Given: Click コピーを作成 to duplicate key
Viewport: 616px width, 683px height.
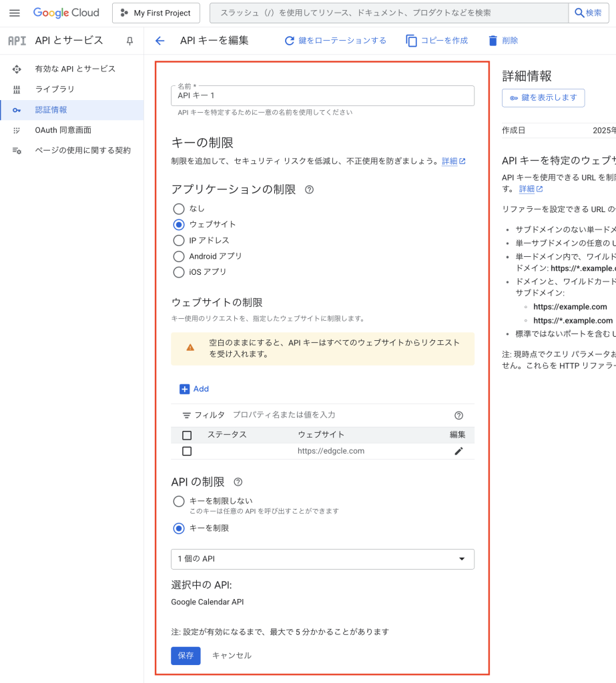Looking at the screenshot, I should point(437,41).
